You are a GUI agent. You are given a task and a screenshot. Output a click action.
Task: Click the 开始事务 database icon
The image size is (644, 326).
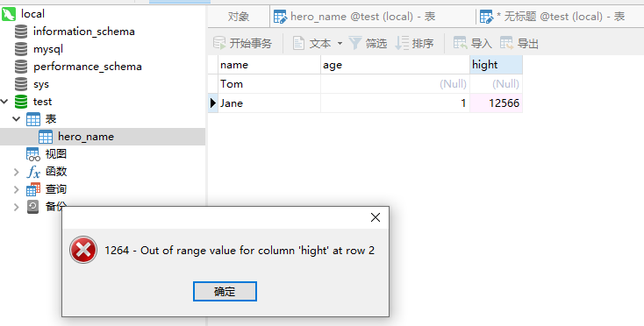pyautogui.click(x=219, y=43)
